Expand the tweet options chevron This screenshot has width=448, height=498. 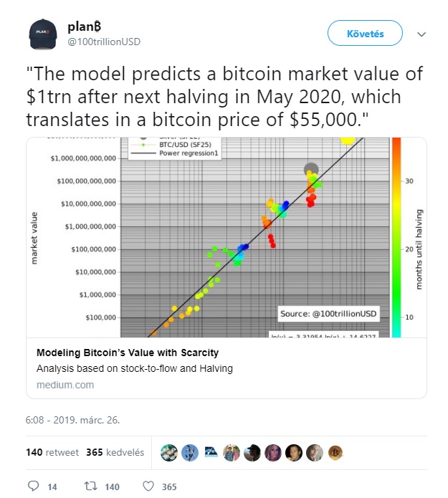tap(421, 34)
